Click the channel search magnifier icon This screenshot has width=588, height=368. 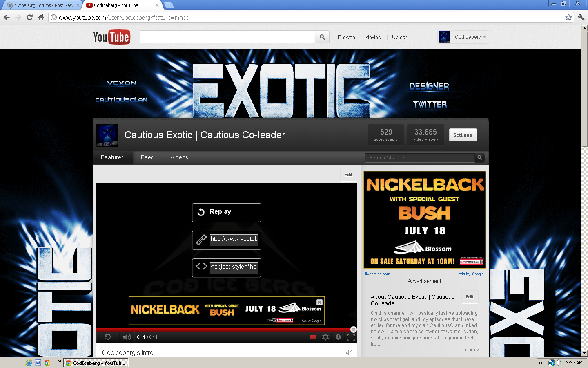click(x=480, y=157)
